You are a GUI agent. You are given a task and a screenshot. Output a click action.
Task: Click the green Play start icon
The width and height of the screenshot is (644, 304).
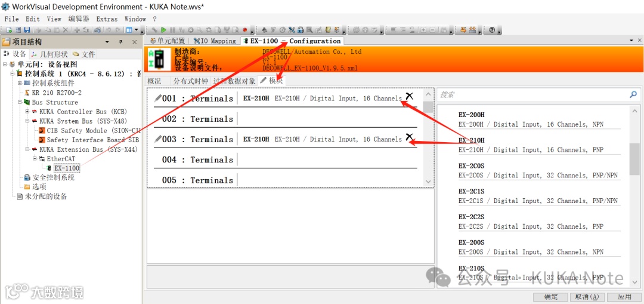click(x=163, y=30)
